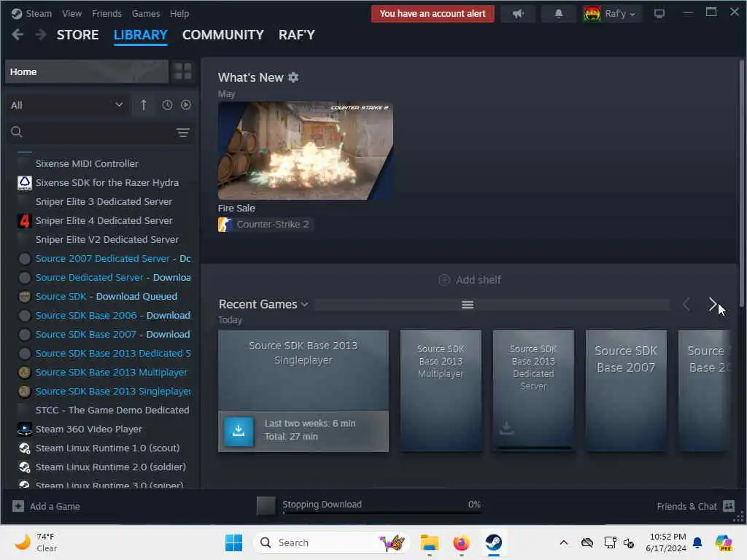Click the Steam 360 Video Player icon
Image resolution: width=747 pixels, height=560 pixels.
coord(24,429)
